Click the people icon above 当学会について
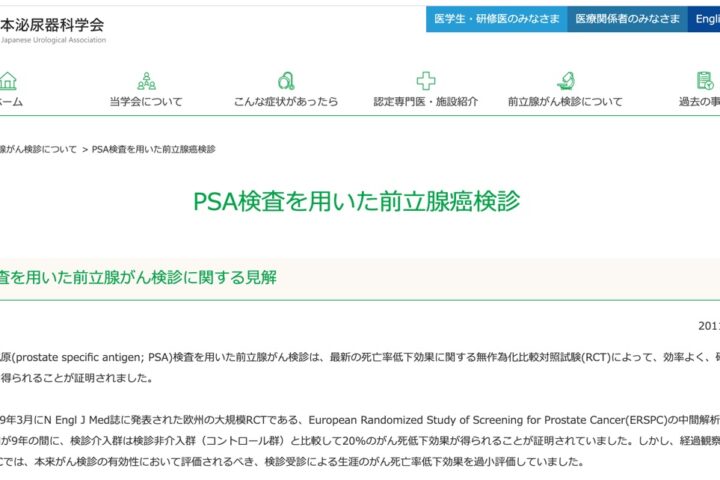The width and height of the screenshot is (720, 480). (146, 81)
